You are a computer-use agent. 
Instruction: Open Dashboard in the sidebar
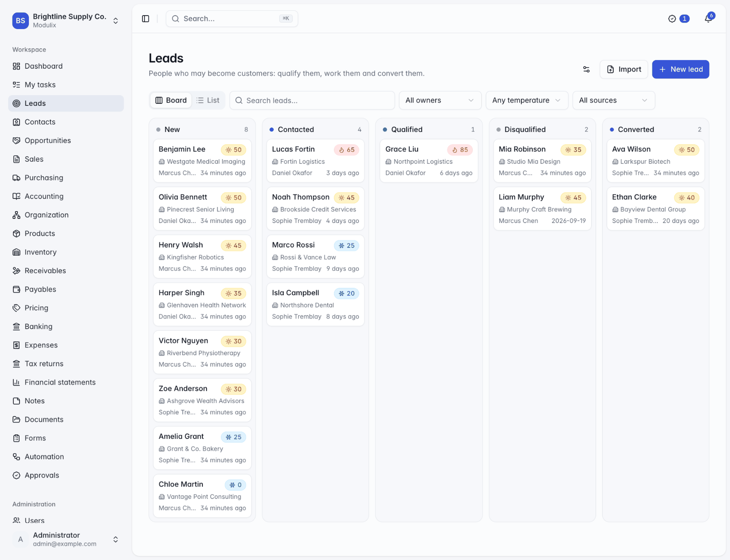tap(66, 66)
